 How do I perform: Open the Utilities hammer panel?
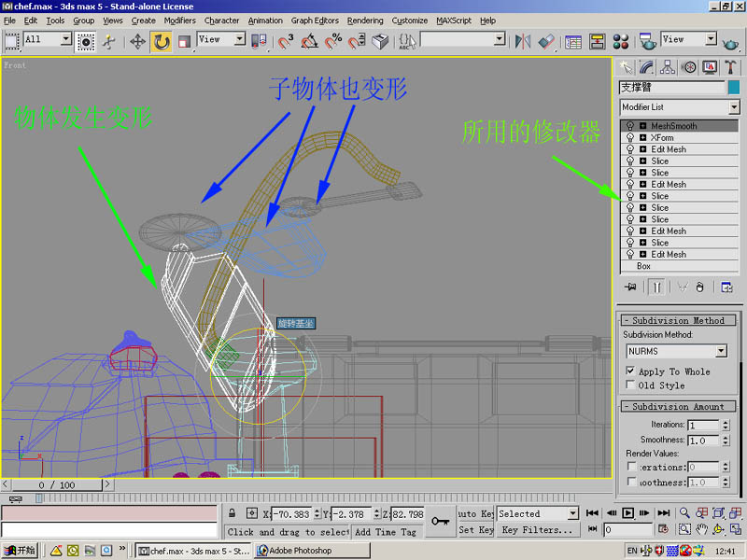tap(730, 67)
